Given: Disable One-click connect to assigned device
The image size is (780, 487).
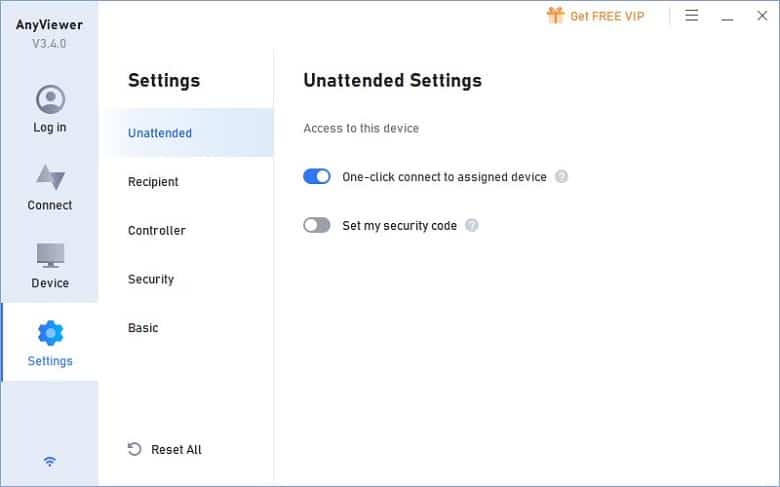Looking at the screenshot, I should (317, 176).
